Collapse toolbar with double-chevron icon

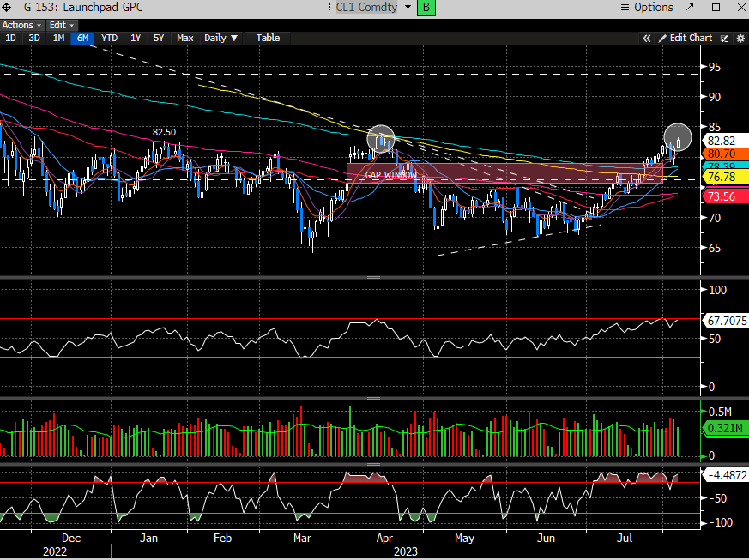(x=646, y=39)
